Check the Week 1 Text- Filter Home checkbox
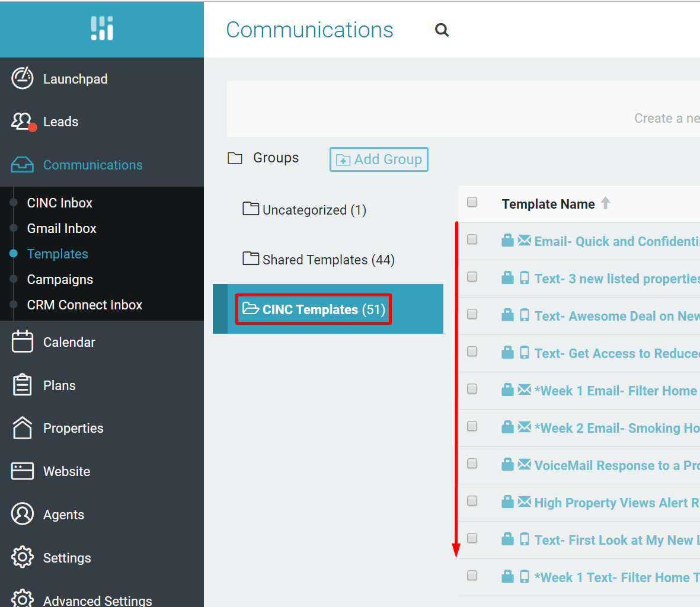This screenshot has height=607, width=700. [472, 576]
